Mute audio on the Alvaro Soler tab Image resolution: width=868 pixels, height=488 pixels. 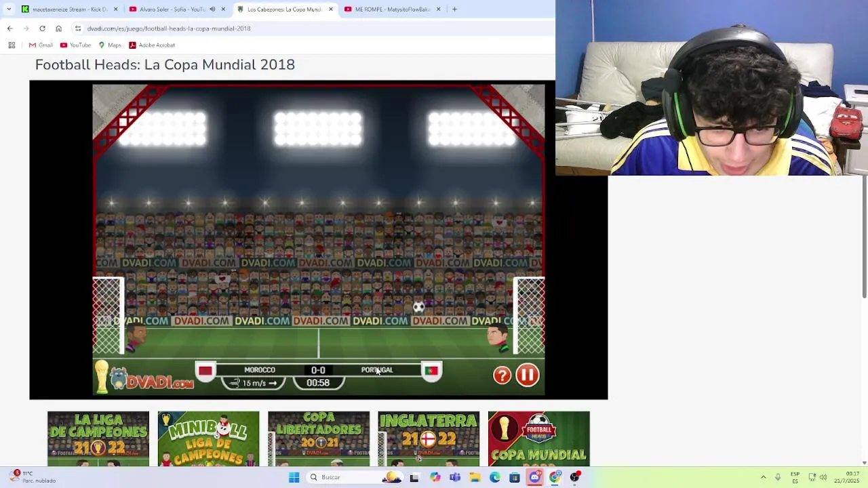click(212, 9)
